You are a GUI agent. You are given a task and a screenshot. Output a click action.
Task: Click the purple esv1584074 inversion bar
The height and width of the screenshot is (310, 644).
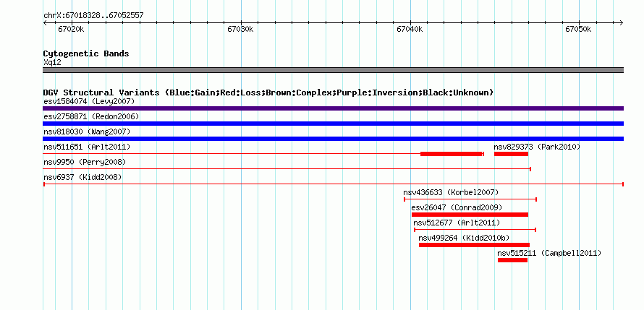(x=333, y=108)
